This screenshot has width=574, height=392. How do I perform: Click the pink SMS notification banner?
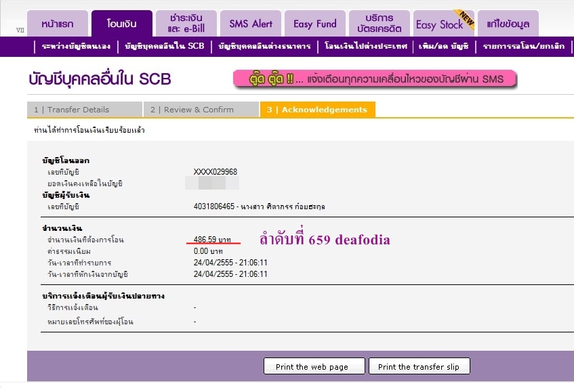[x=375, y=79]
